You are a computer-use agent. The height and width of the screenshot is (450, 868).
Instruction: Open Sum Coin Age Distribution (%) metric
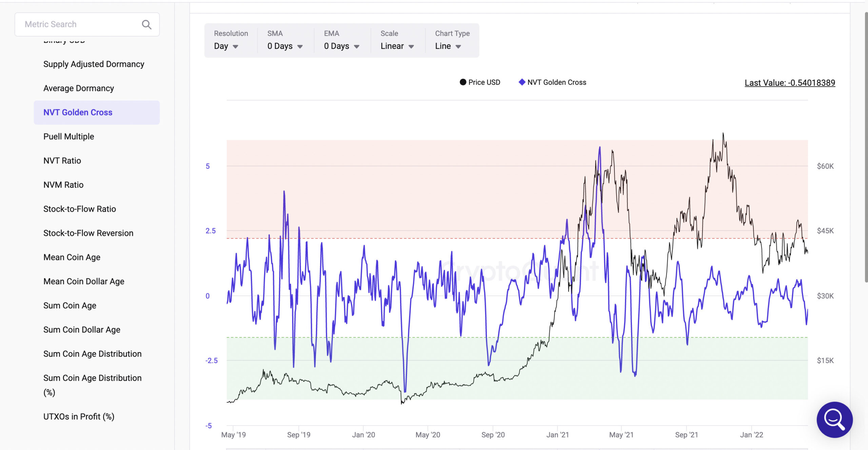[93, 385]
